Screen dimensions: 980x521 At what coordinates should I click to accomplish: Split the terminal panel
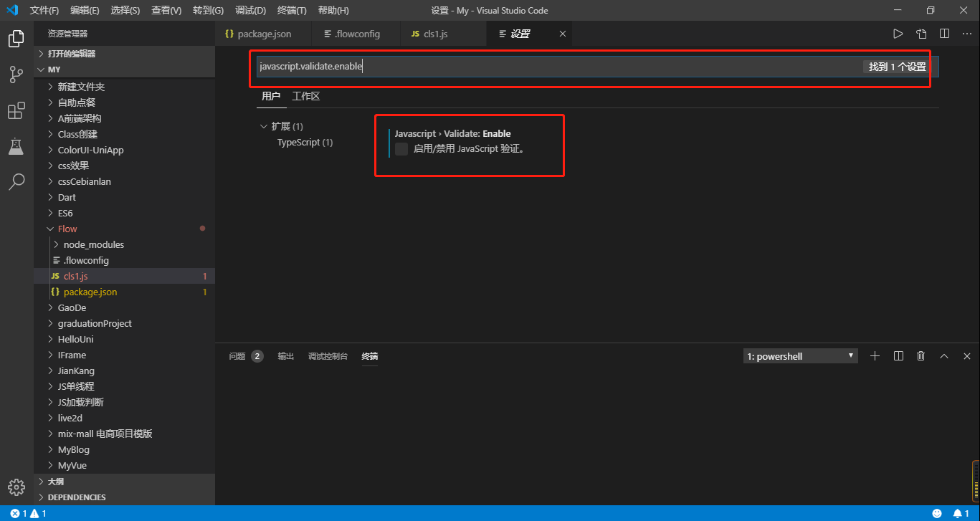pos(898,356)
